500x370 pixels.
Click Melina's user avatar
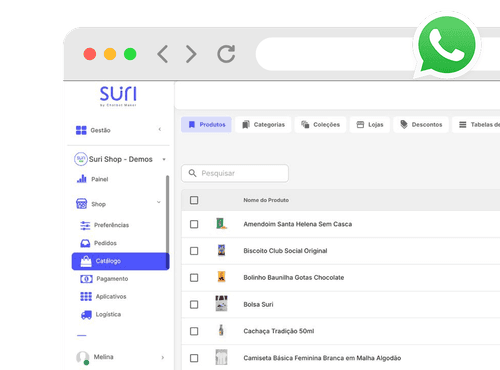tap(82, 357)
